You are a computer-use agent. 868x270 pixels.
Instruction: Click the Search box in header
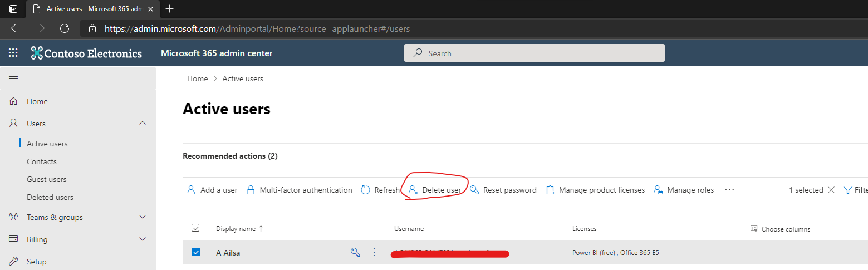[534, 53]
